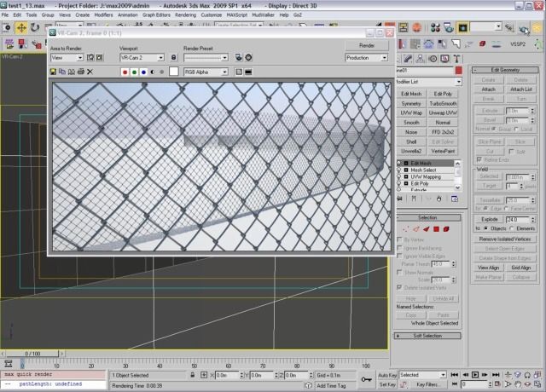Open the File menu
Viewport: 546px width, 392px height.
(5, 15)
